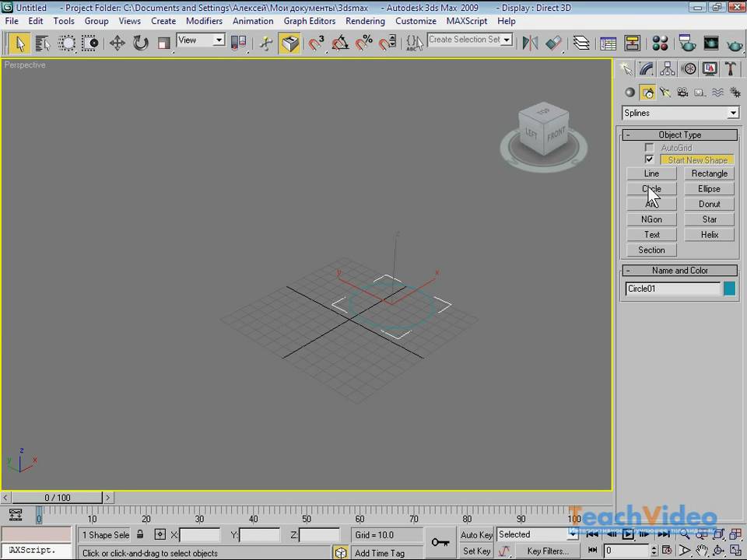This screenshot has height=560, width=747.
Task: Click the Helix spline button
Action: click(710, 234)
